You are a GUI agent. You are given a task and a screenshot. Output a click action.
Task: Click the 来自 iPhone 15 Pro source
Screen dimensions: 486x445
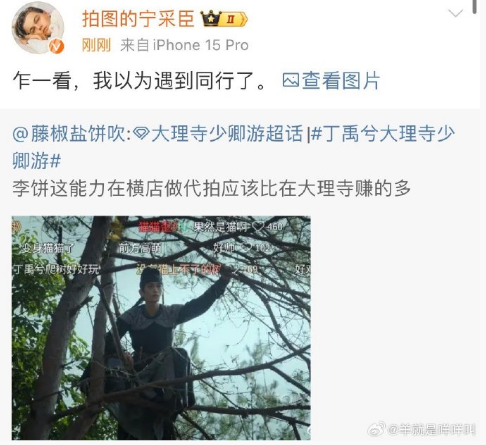[x=184, y=45]
